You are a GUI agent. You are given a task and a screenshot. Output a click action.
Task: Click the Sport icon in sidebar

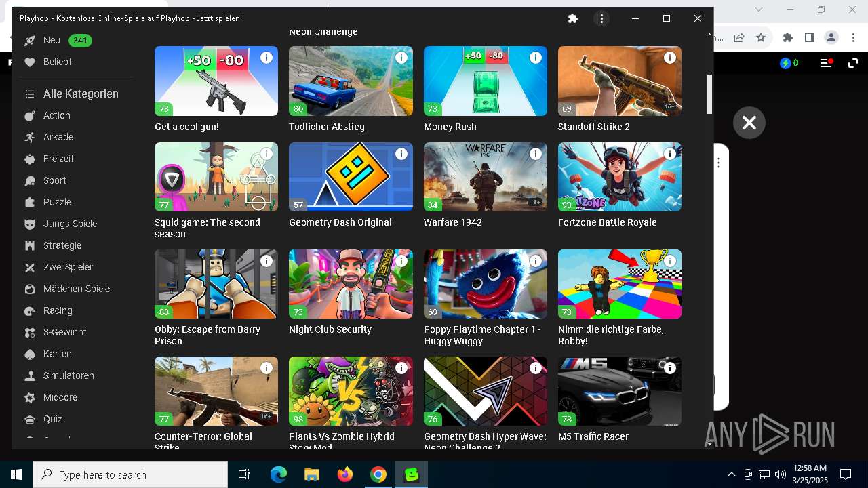(x=30, y=181)
